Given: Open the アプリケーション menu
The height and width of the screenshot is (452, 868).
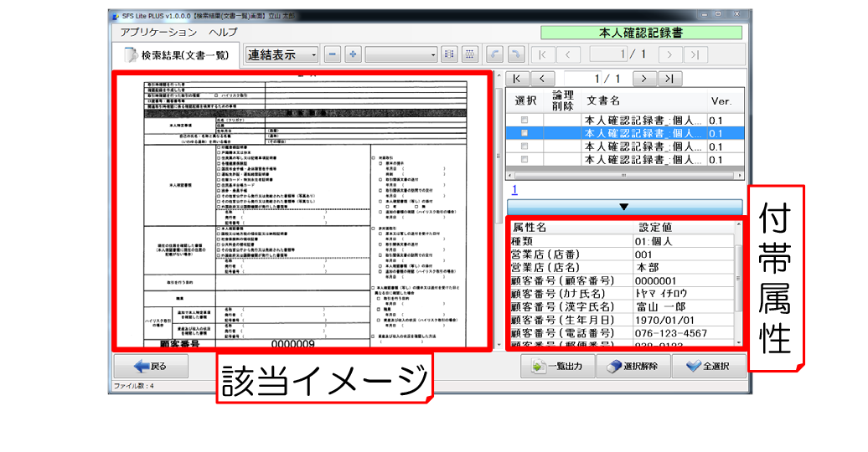Looking at the screenshot, I should [x=158, y=32].
